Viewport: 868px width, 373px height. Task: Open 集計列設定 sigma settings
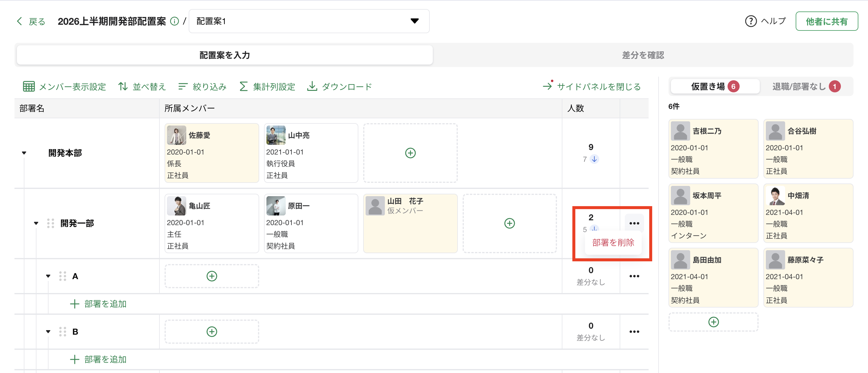tap(243, 87)
